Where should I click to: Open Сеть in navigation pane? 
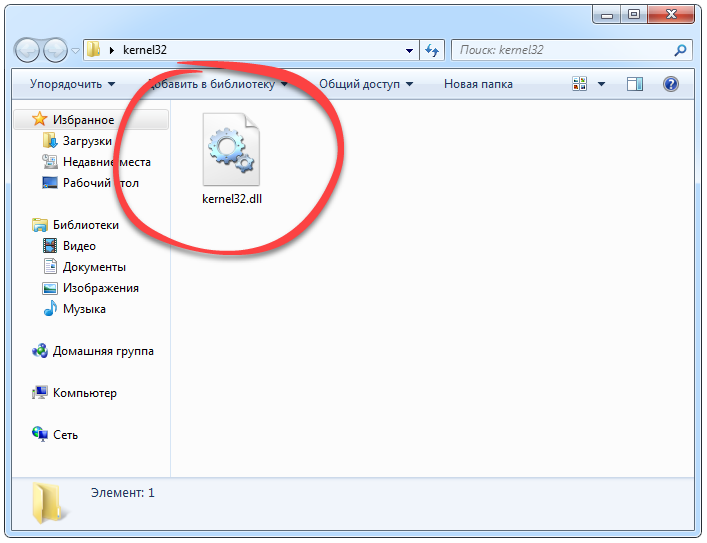coord(65,435)
